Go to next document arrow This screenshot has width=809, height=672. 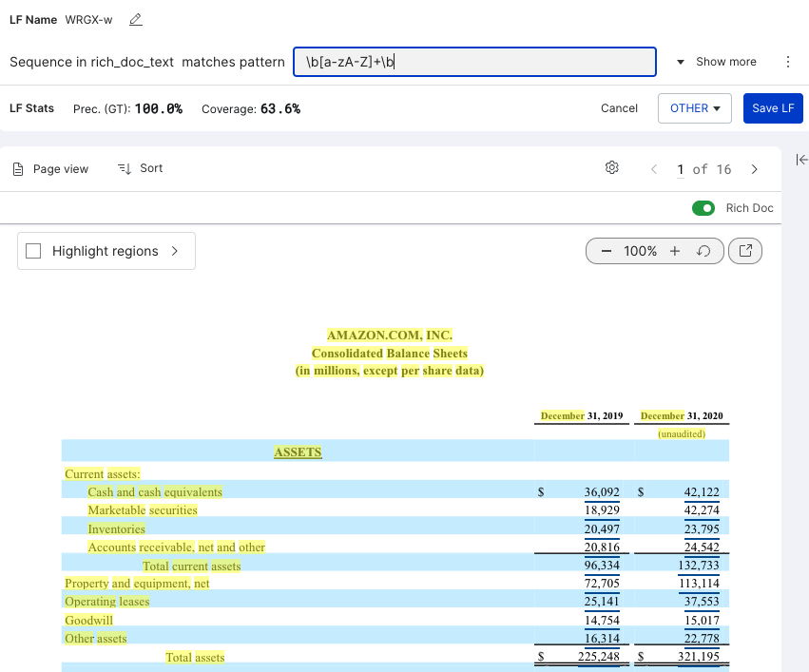coord(754,169)
